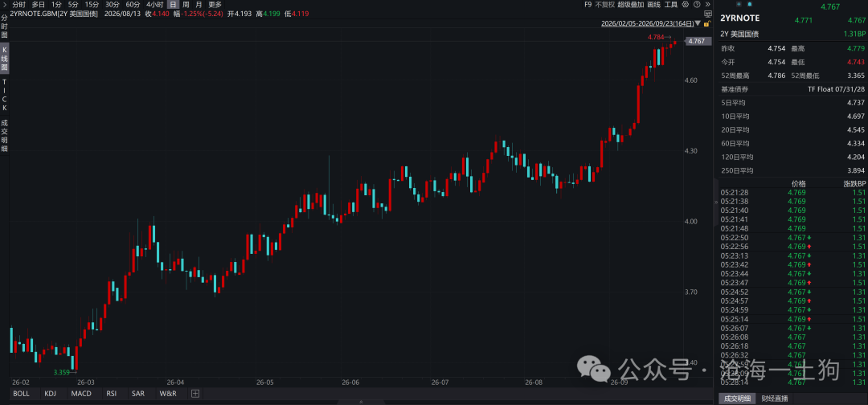The height and width of the screenshot is (405, 868).
Task: Expand toolbar with double-chevron icon
Action: (707, 5)
